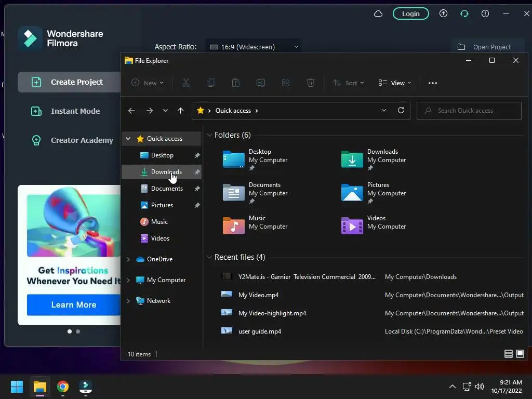Select the Y2Mate.is Garnier commercial file
Screen dimensions: 532x399
372,277
